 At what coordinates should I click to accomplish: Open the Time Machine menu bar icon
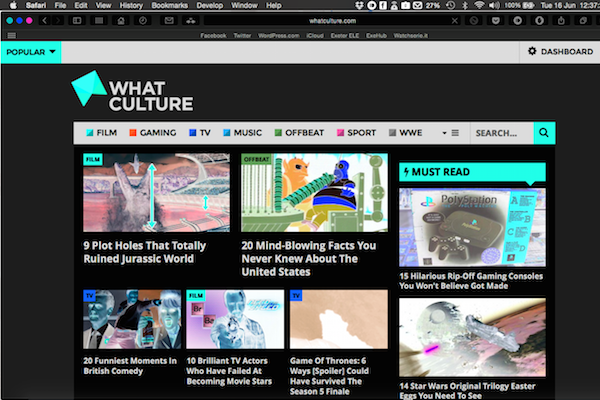(x=451, y=5)
